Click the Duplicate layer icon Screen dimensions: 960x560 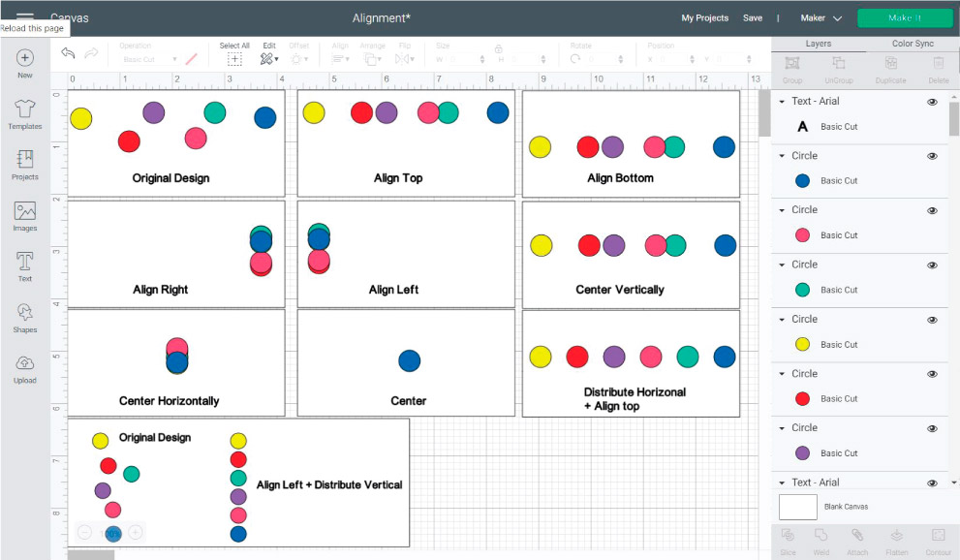pos(891,63)
